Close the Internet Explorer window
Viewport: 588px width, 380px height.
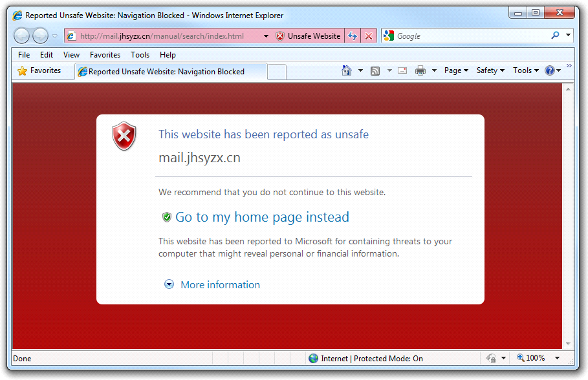pyautogui.click(x=560, y=13)
